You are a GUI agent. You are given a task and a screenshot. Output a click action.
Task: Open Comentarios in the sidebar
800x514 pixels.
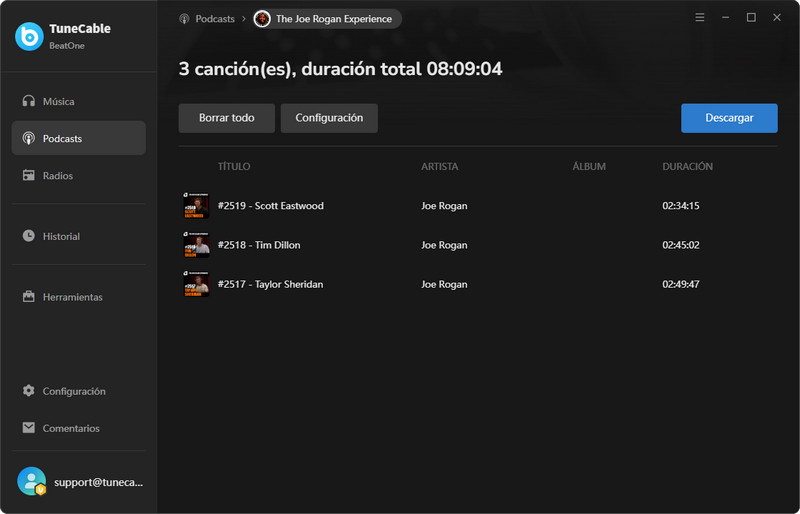(79, 428)
